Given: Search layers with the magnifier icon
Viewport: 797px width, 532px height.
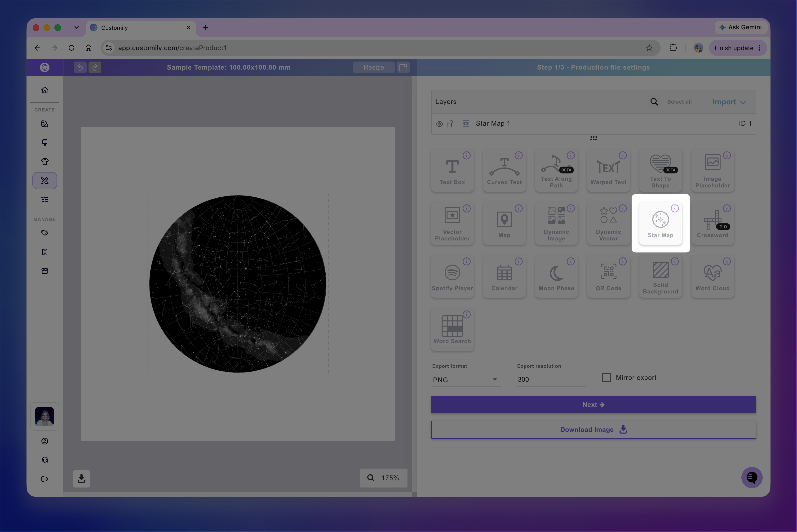Looking at the screenshot, I should [x=654, y=102].
